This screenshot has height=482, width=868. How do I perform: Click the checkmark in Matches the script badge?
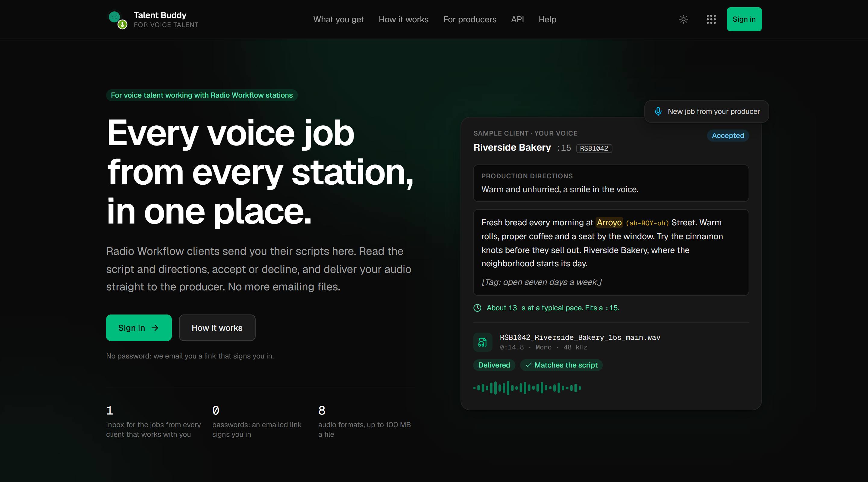pyautogui.click(x=528, y=365)
